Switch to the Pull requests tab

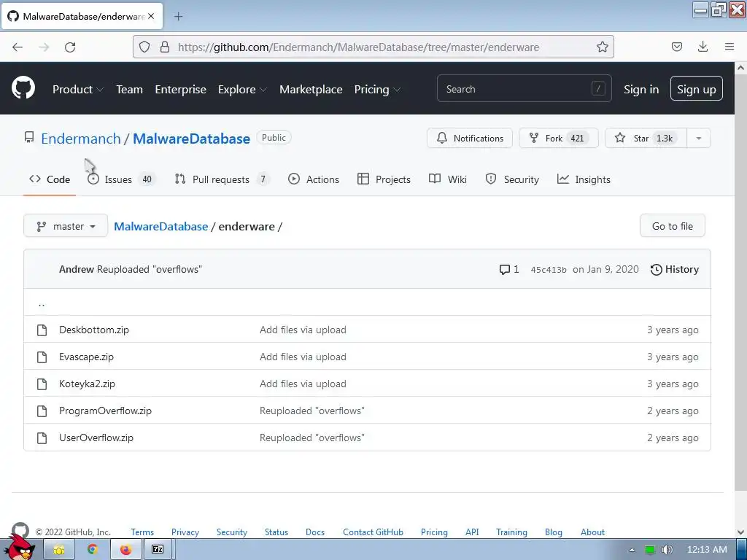pos(222,179)
